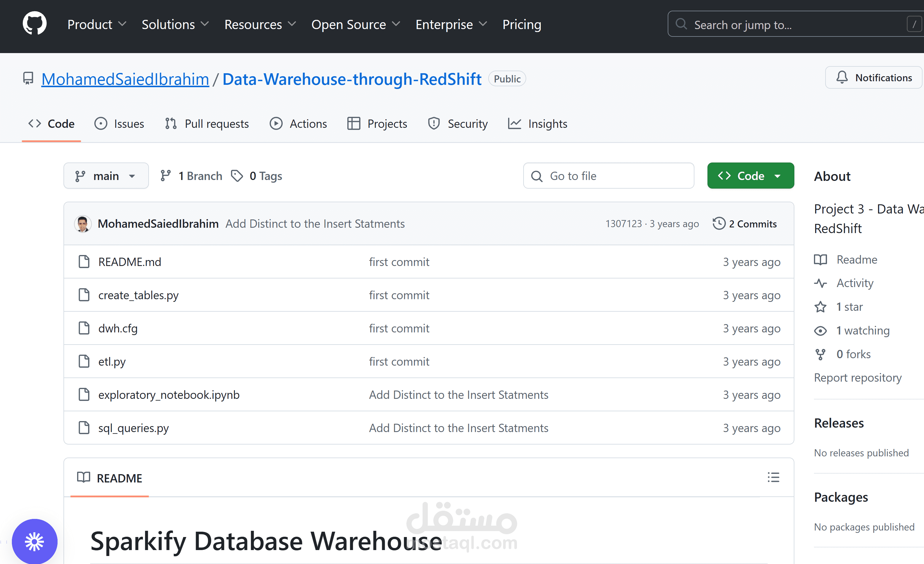
Task: Click the purple floating assistant button
Action: [x=34, y=541]
